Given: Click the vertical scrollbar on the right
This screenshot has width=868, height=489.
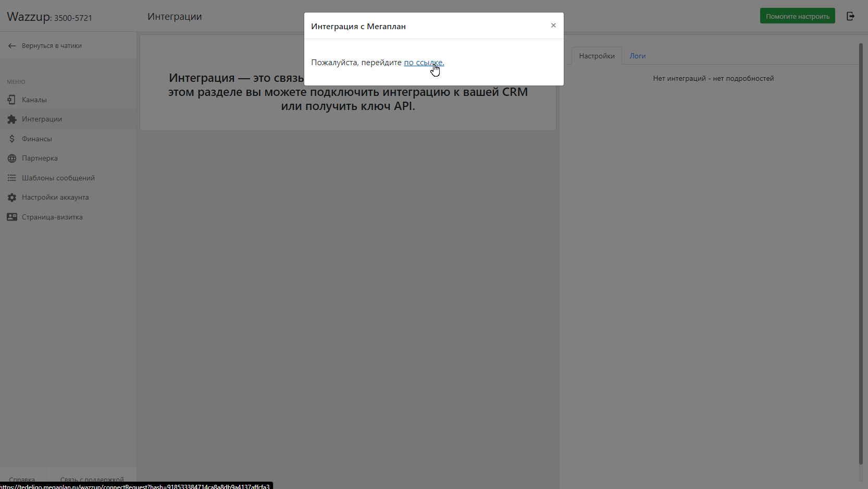Looking at the screenshot, I should (x=861, y=254).
